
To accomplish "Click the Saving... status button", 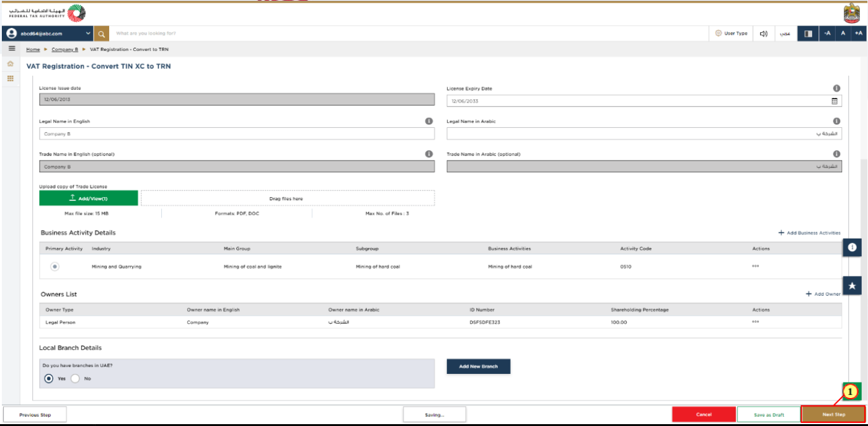I will tap(434, 414).
